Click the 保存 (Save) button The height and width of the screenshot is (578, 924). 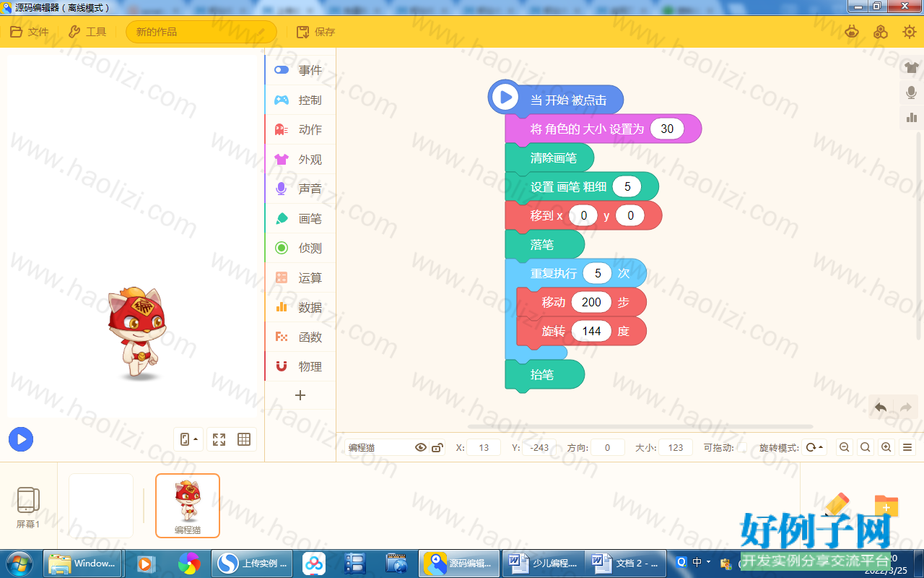pos(316,32)
